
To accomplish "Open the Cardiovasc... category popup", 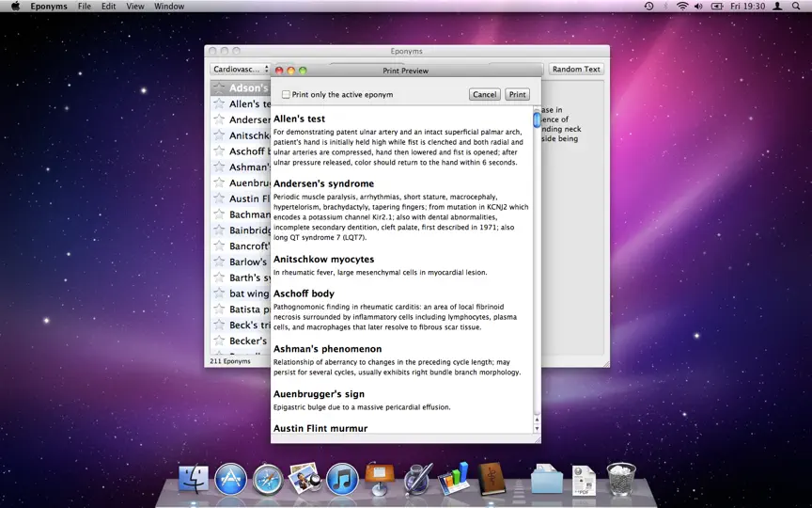I will [x=241, y=69].
